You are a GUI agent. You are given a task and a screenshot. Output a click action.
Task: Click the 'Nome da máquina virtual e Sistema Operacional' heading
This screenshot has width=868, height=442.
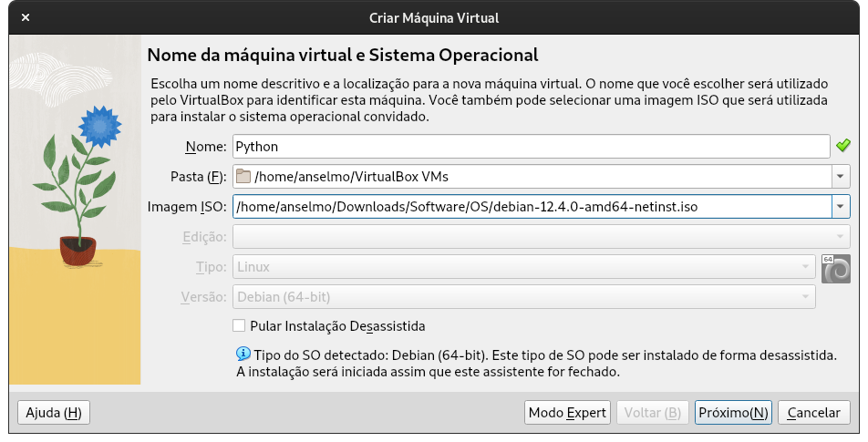(x=343, y=55)
